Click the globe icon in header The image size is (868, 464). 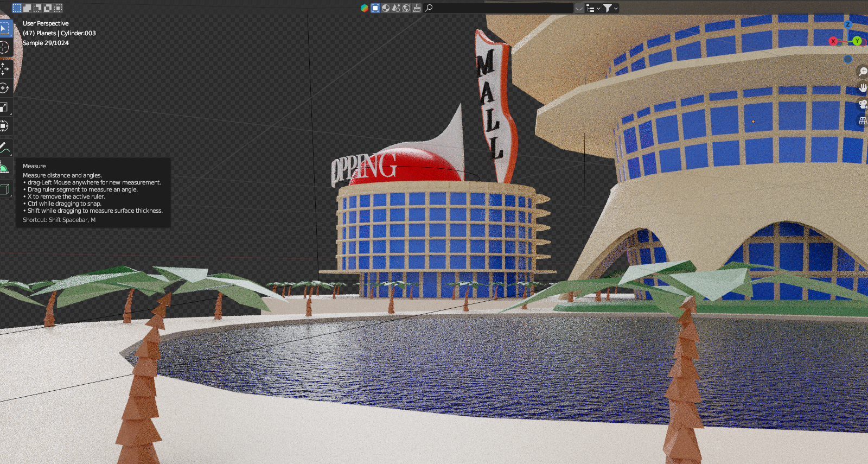click(406, 8)
